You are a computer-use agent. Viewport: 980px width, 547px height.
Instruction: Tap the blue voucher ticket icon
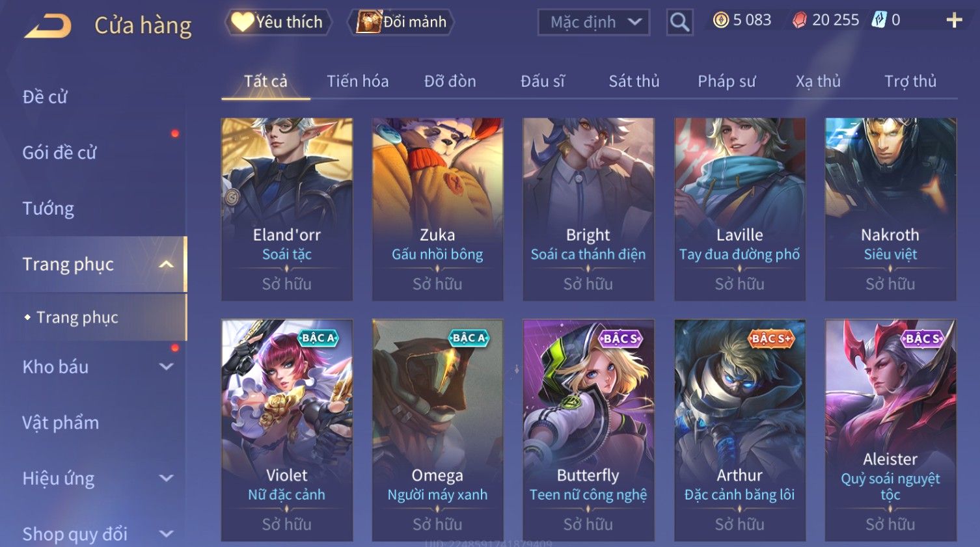[x=879, y=20]
